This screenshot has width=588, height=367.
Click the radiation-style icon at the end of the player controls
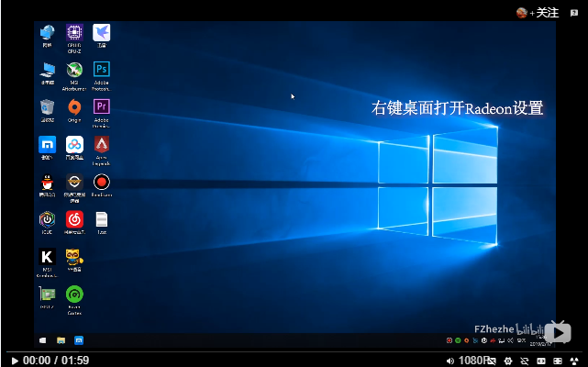[574, 361]
